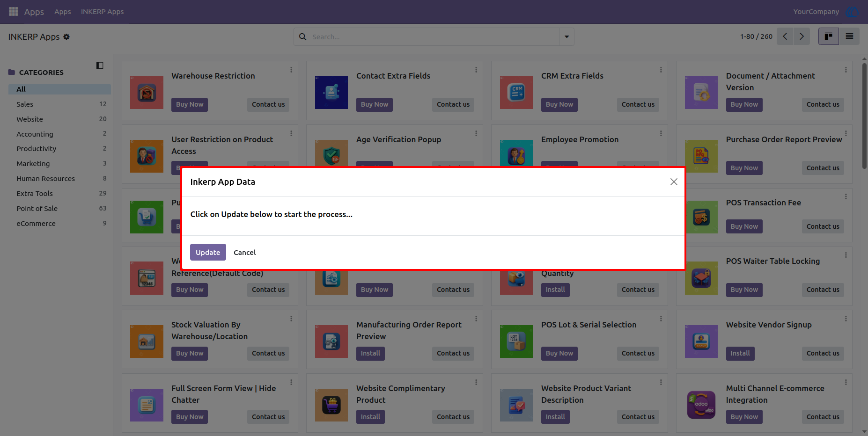The height and width of the screenshot is (436, 868).
Task: Open Website Vendor Signup card options menu
Action: click(846, 319)
